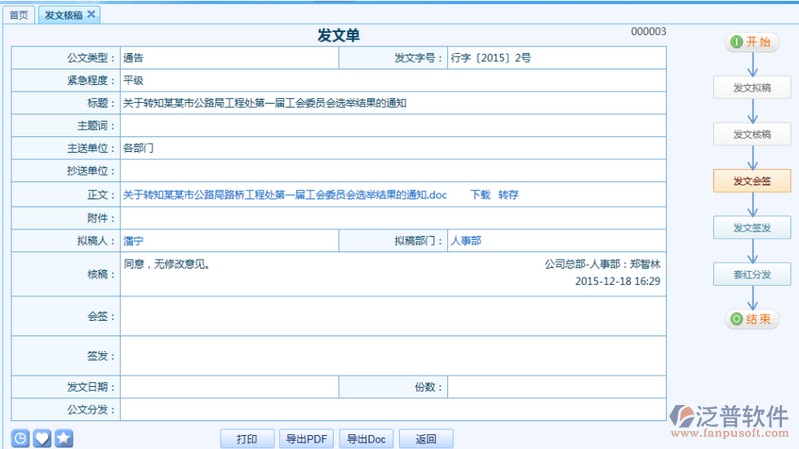Close the 发文核稿 tab
Image resolution: width=799 pixels, height=449 pixels.
click(x=91, y=14)
